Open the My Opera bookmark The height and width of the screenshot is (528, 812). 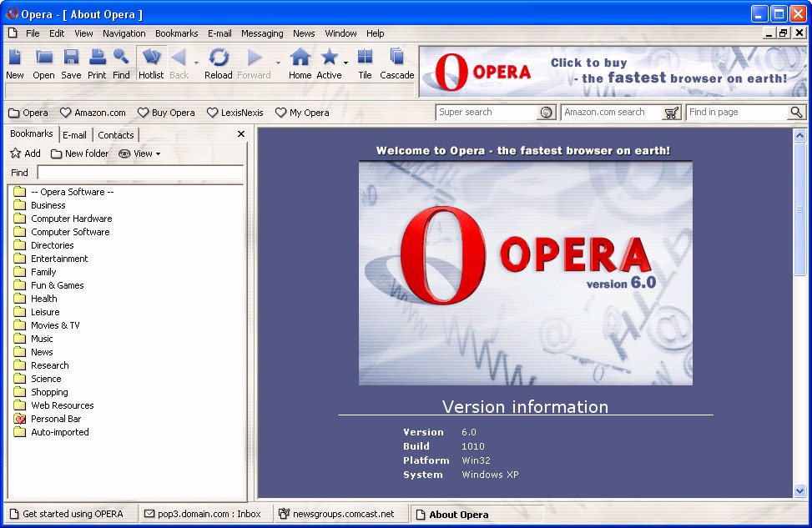302,113
